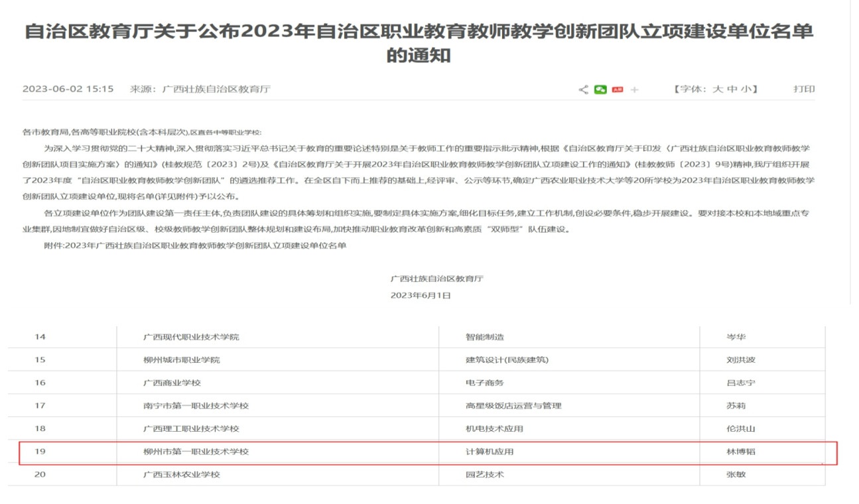Set font size to small (小)
Screen dimensions: 859x504
[x=747, y=89]
